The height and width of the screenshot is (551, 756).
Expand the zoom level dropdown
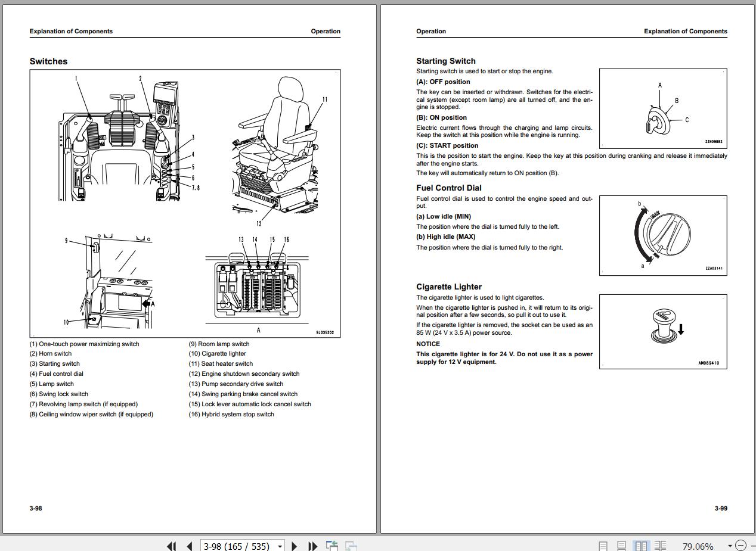pyautogui.click(x=730, y=546)
